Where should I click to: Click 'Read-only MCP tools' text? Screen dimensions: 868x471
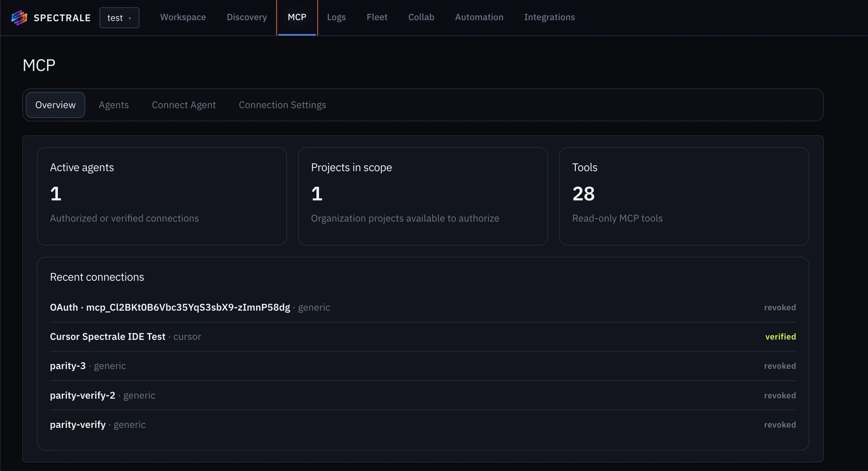[618, 218]
